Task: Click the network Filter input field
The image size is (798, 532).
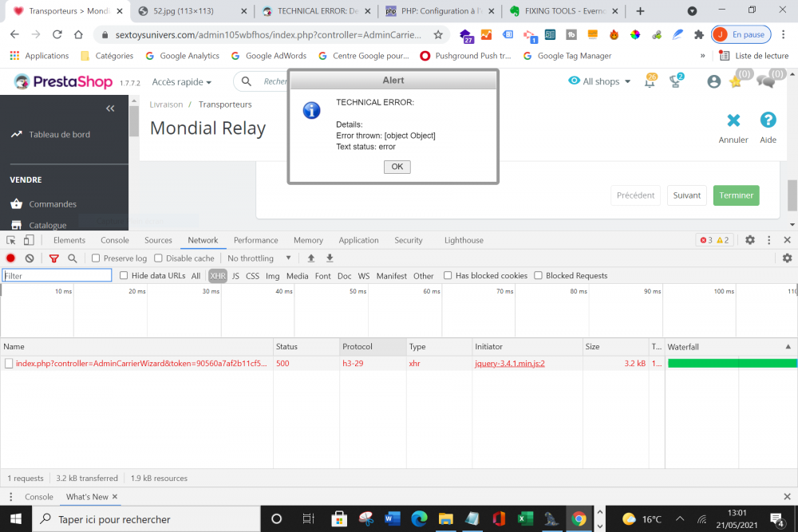Action: pyautogui.click(x=57, y=276)
